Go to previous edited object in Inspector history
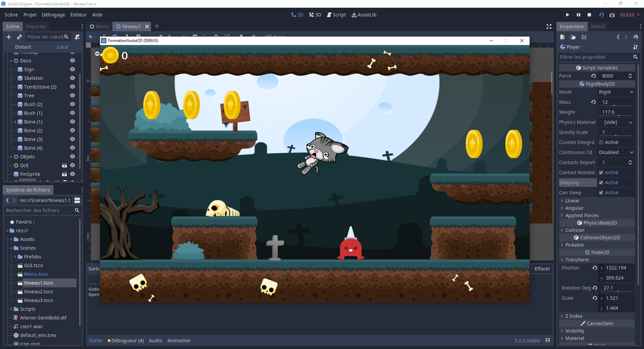This screenshot has height=349, width=644. [x=618, y=37]
